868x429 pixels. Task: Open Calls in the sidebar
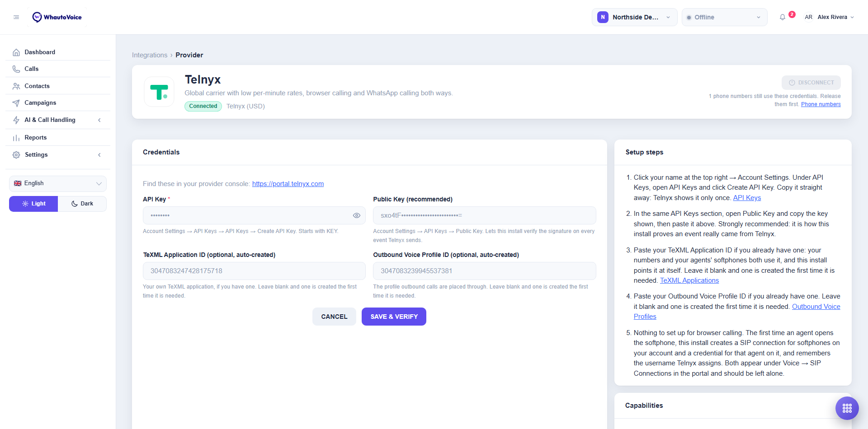58,69
